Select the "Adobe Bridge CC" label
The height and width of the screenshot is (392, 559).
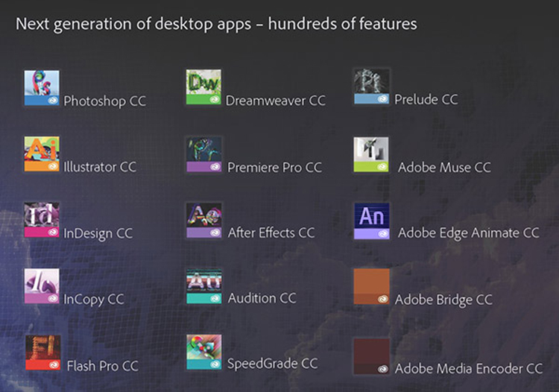click(443, 300)
